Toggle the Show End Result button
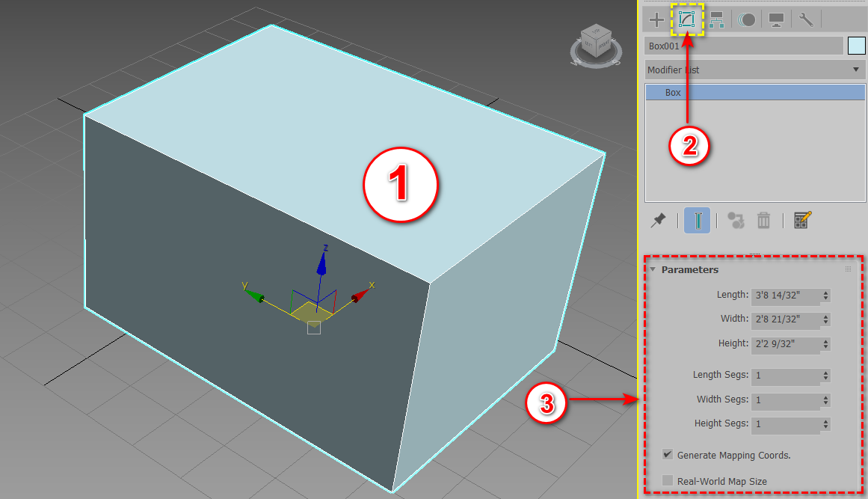The width and height of the screenshot is (868, 499). point(696,220)
